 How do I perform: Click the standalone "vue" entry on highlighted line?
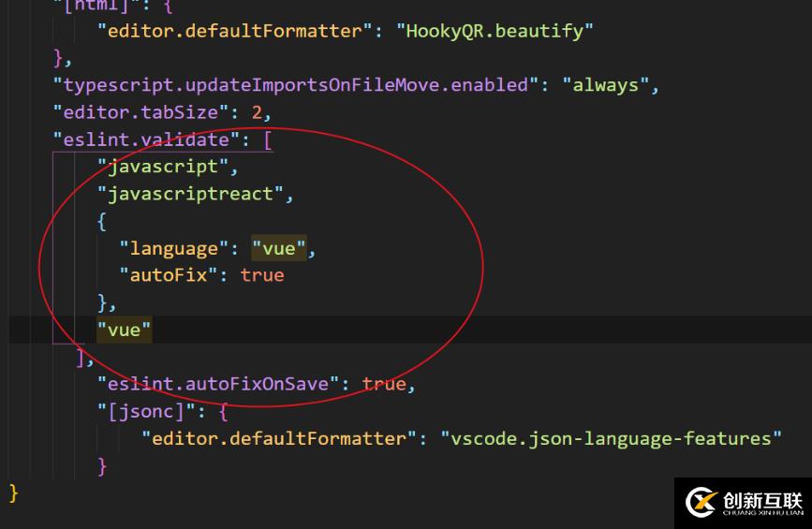point(124,330)
